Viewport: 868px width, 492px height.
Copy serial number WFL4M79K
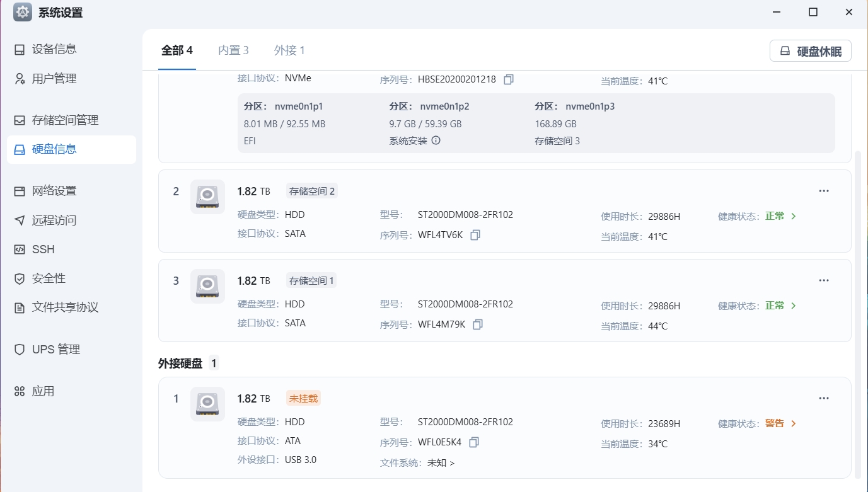tap(478, 324)
